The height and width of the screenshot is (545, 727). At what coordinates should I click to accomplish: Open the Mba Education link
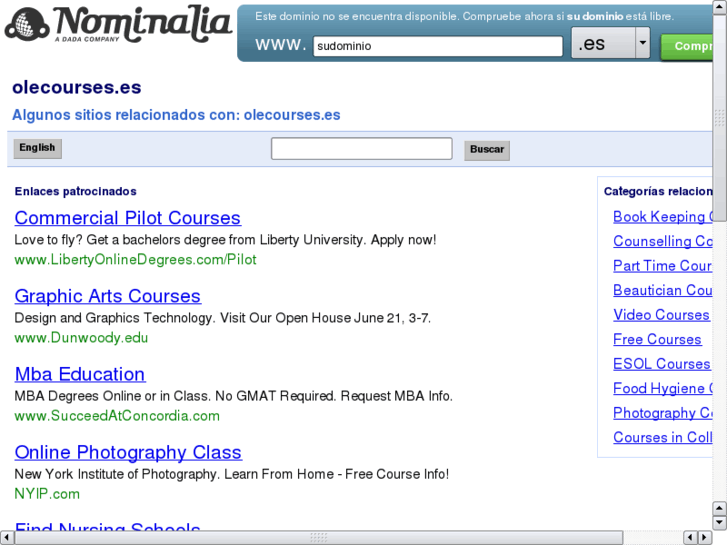(x=80, y=374)
